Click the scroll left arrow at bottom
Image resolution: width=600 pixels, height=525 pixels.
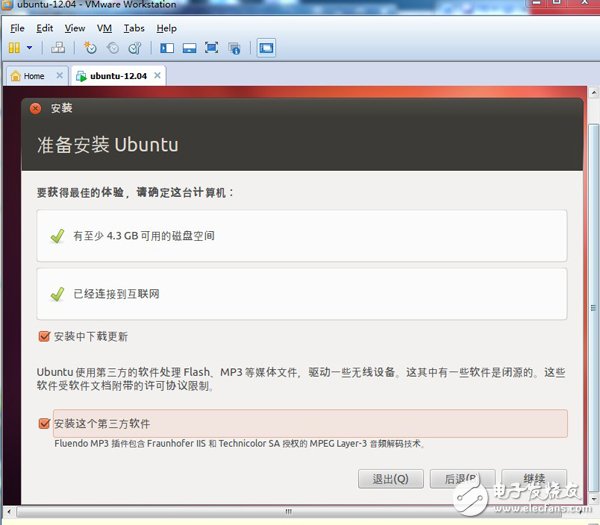coord(9,511)
